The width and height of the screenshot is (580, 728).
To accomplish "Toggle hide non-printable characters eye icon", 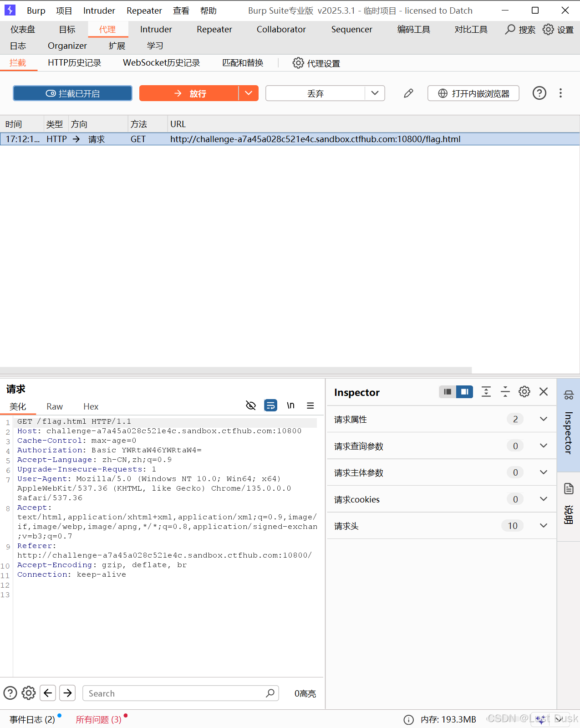I will click(251, 405).
